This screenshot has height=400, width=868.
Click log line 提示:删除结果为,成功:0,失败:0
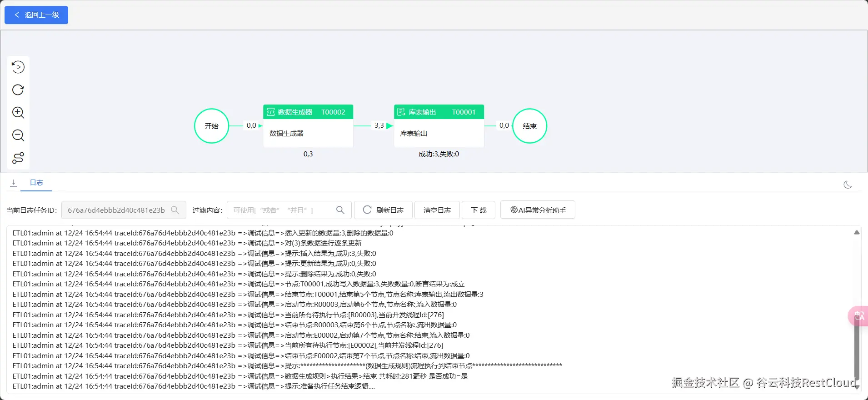click(194, 274)
